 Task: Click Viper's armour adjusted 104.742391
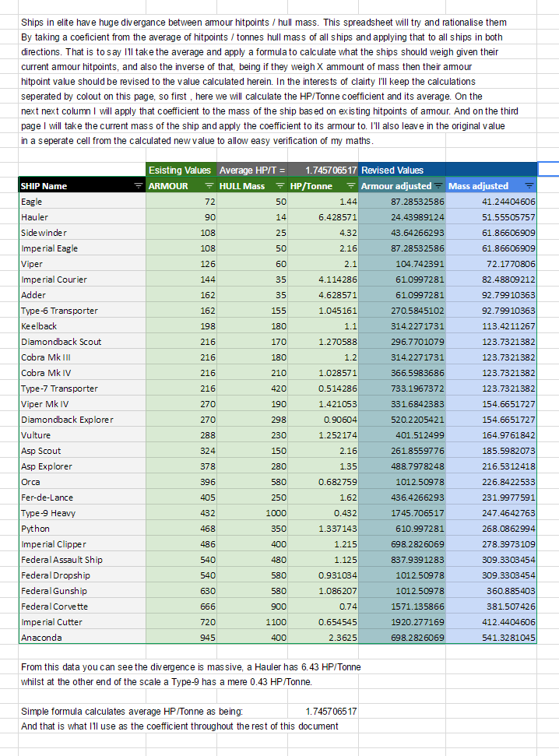403,264
